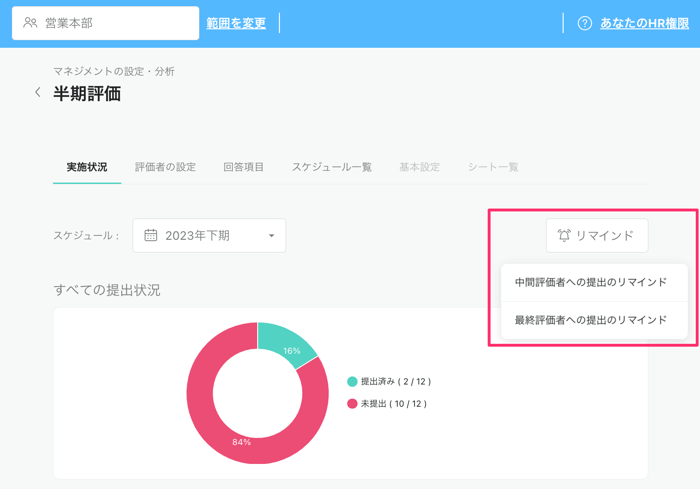Viewport: 700px width, 489px height.
Task: Click the 範囲を変更 link
Action: [x=236, y=23]
